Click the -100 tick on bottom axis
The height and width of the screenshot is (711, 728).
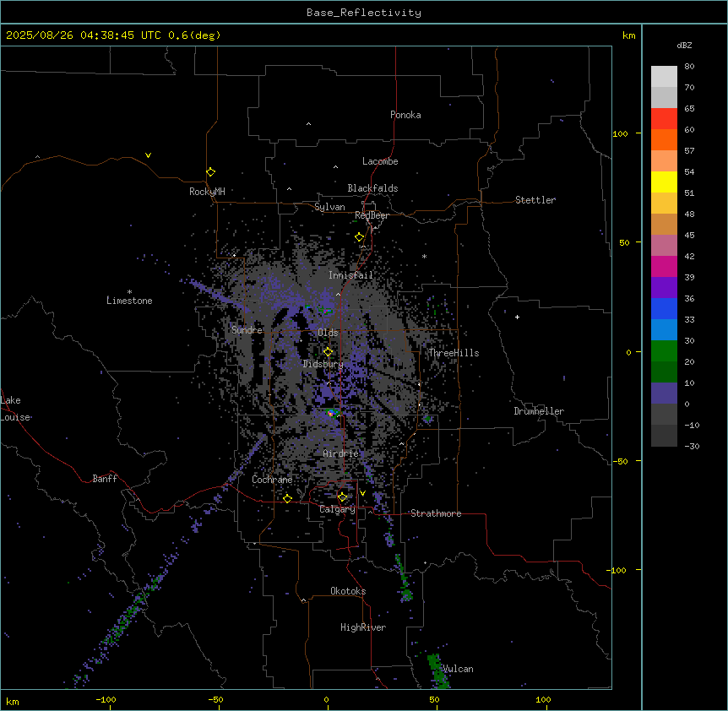(x=106, y=699)
